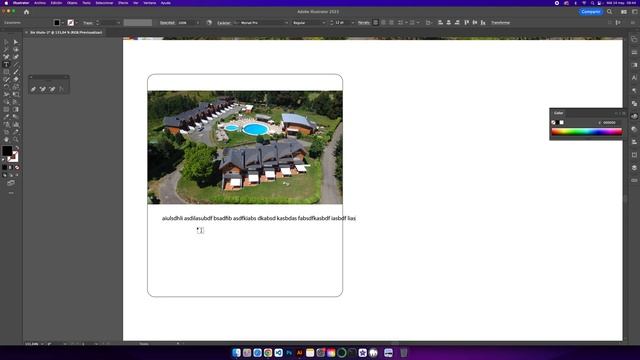Viewport: 640px width, 360px height.
Task: Select the Type tool
Action: [6, 64]
